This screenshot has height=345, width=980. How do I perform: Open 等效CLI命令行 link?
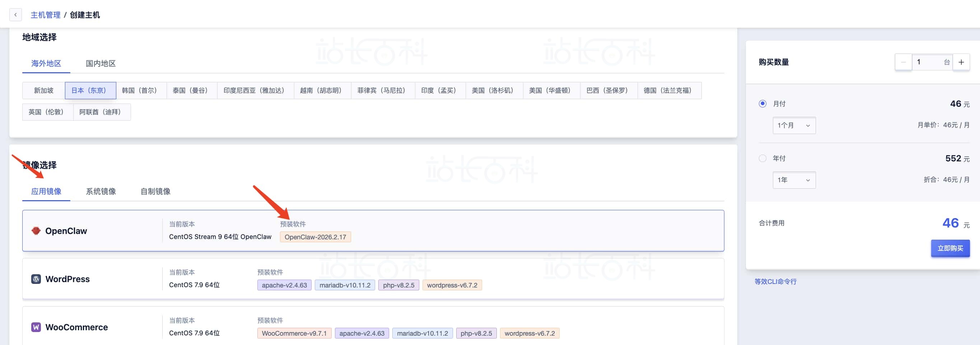tap(775, 281)
